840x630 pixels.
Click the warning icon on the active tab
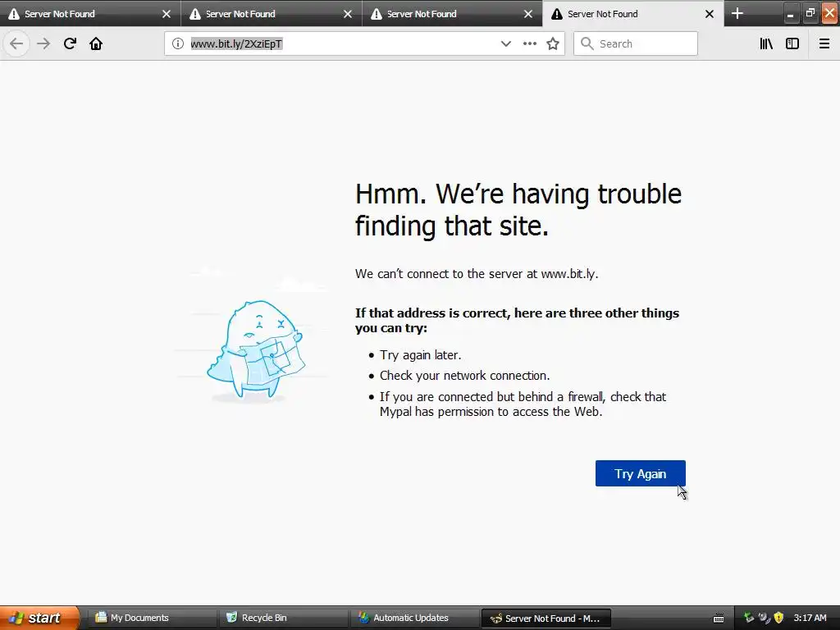pos(557,14)
